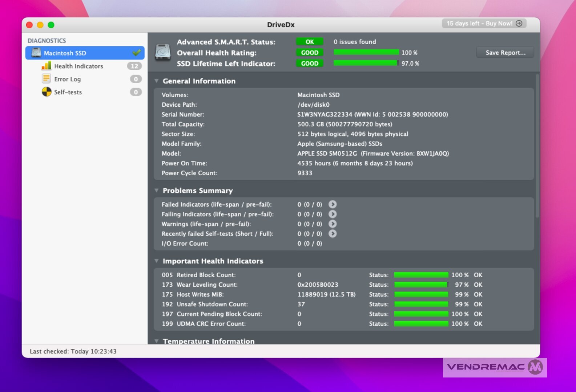Click arrow next to Warnings count
Viewport: 576px width, 392px height.
[332, 224]
